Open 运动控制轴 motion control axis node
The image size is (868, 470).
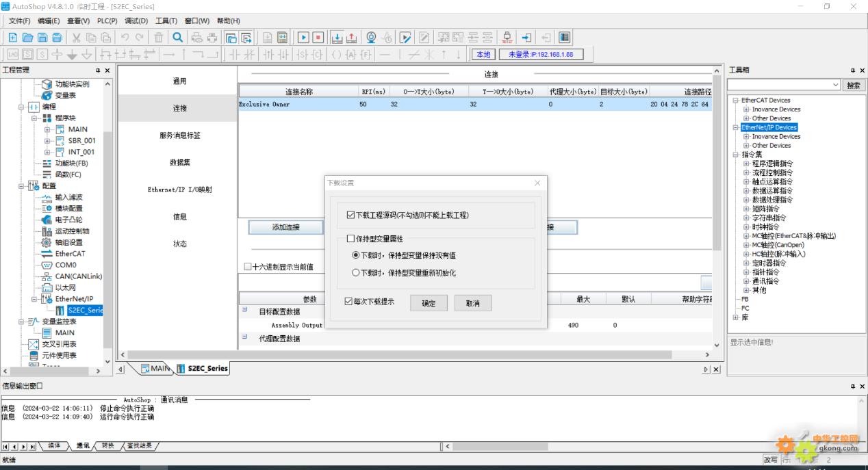point(72,231)
